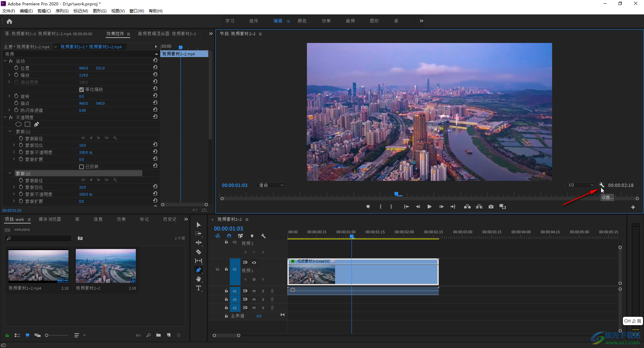Screen dimensions: 644x348
Task: Click New Bin folder icon
Action: [158, 335]
